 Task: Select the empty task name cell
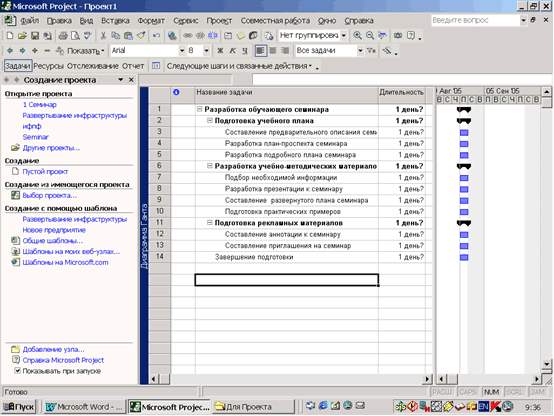pyautogui.click(x=287, y=280)
